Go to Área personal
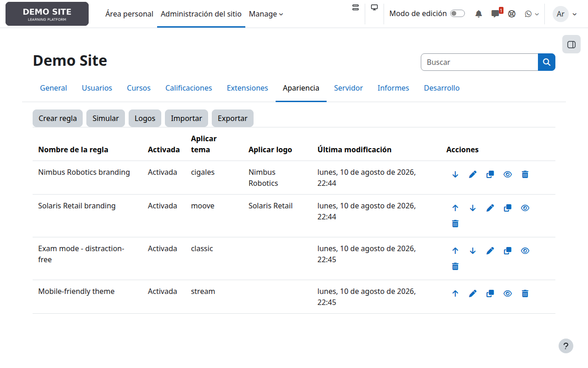The width and height of the screenshot is (588, 368). [x=129, y=14]
